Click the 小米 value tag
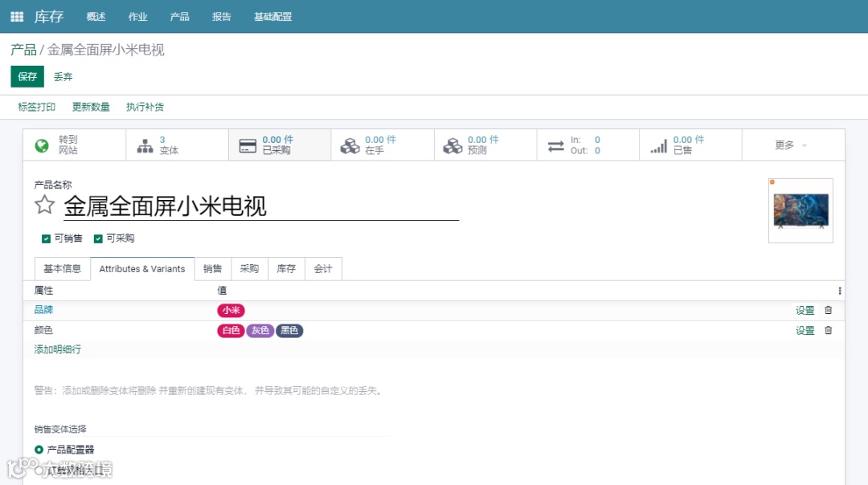This screenshot has width=868, height=485. click(231, 310)
